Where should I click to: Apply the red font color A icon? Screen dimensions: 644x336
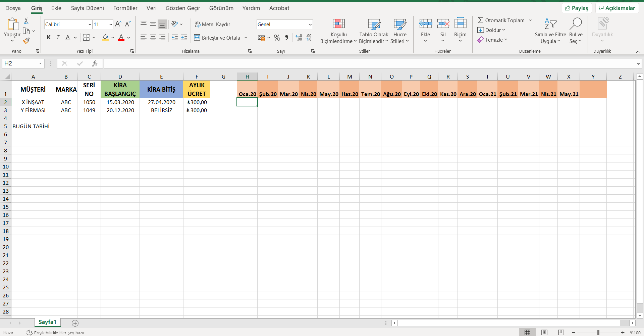(x=121, y=38)
